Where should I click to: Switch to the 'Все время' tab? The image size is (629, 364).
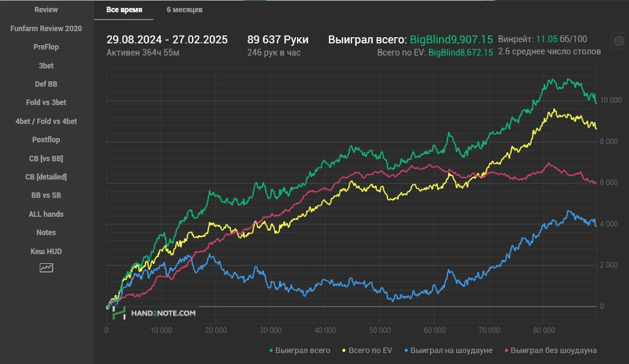[124, 10]
